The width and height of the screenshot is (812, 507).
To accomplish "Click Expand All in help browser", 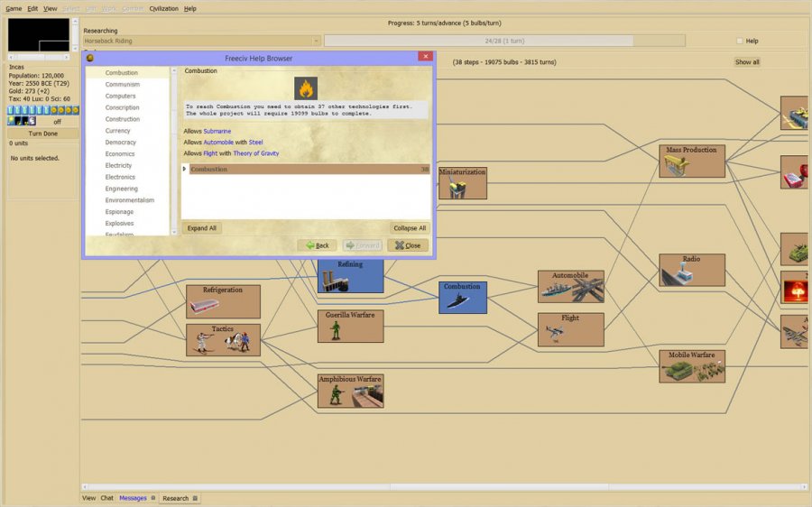I will click(202, 228).
